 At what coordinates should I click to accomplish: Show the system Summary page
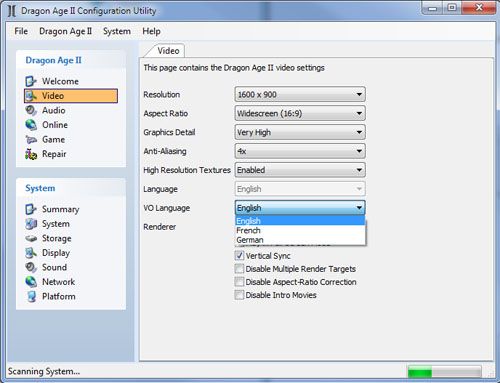click(x=60, y=209)
